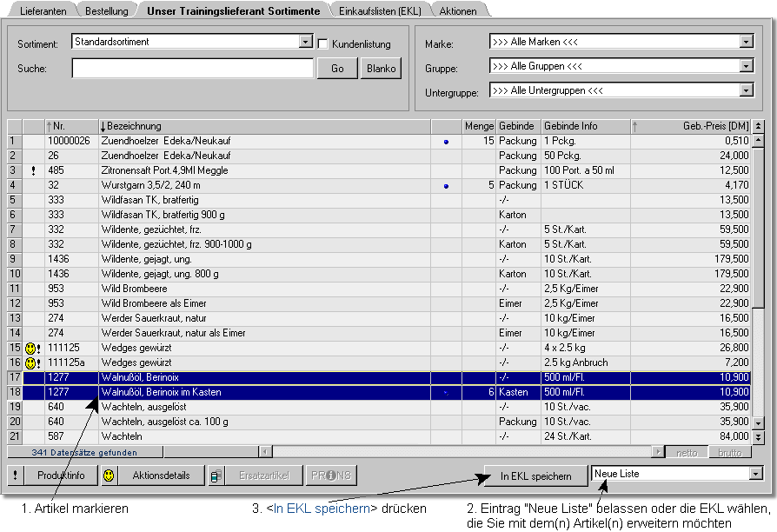The image size is (777, 532).
Task: Click the blue dot in Wurstgarn row
Action: pos(446,185)
